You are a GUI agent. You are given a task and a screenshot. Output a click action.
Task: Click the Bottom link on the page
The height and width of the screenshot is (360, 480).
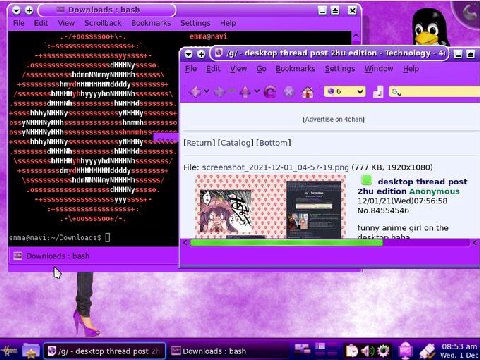[274, 143]
